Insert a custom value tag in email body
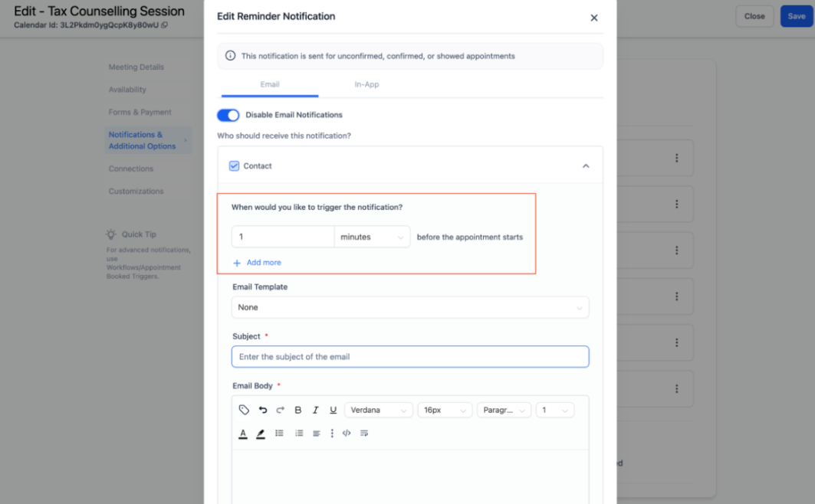 [244, 410]
